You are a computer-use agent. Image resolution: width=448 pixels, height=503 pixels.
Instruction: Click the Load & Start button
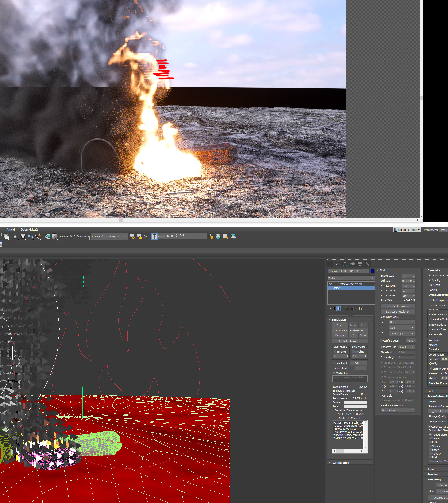click(340, 330)
